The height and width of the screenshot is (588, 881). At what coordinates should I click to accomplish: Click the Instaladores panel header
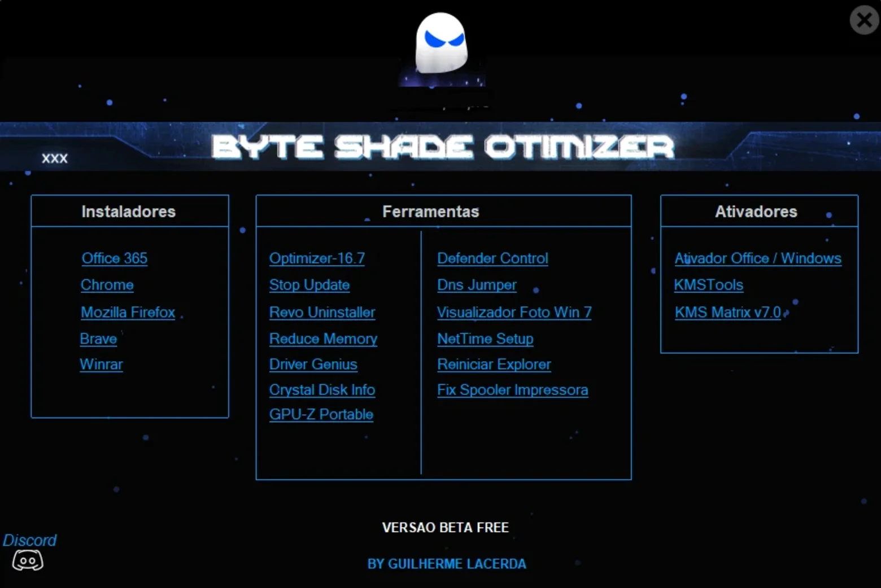pos(130,211)
